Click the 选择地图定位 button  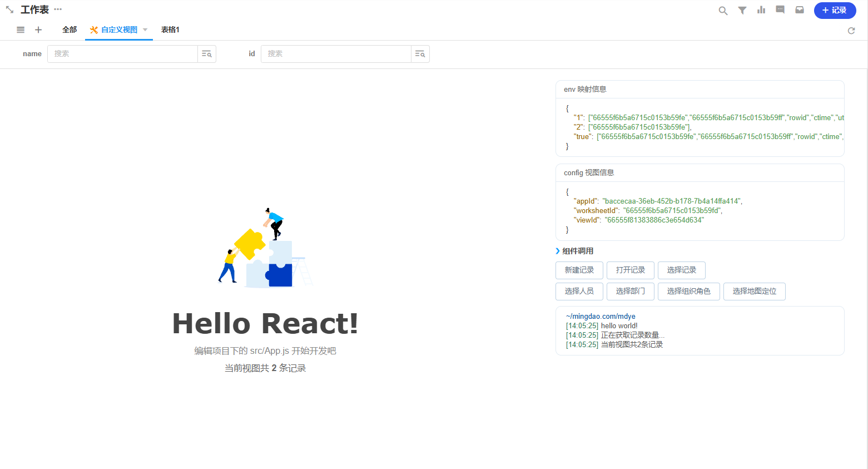coord(754,292)
